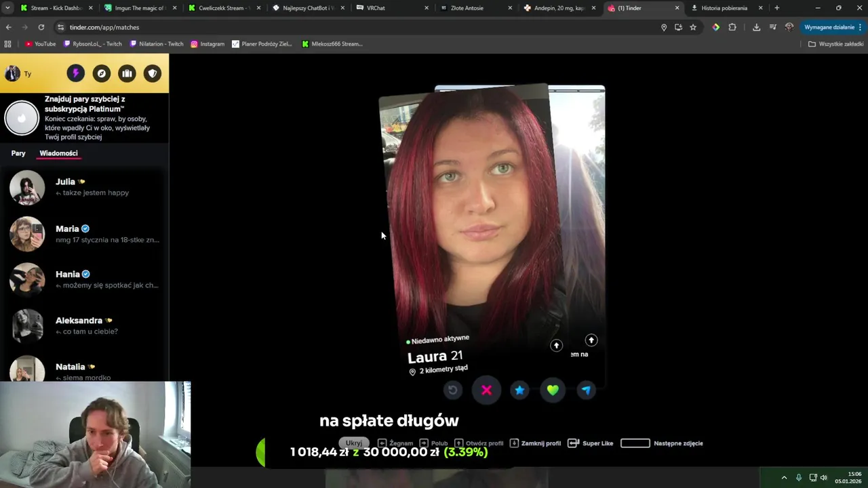
Task: Click the green heart Like button
Action: [x=553, y=390]
